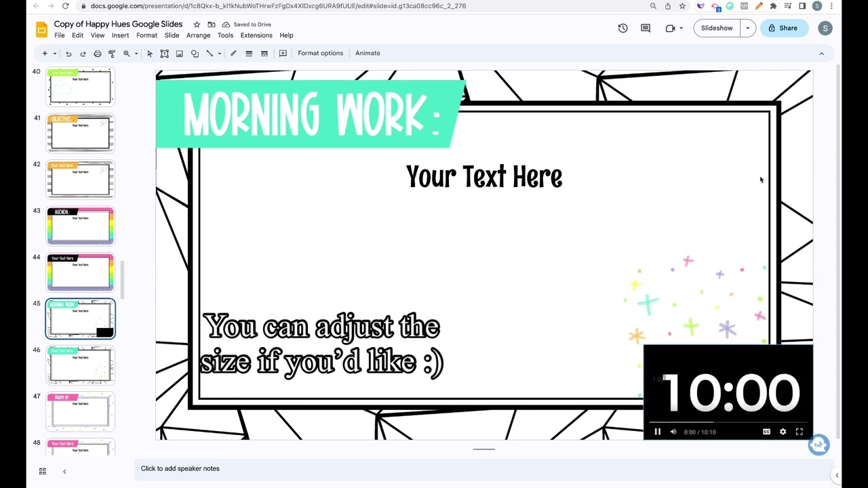Open Format options from the toolbar
The height and width of the screenshot is (488, 868).
tap(320, 53)
